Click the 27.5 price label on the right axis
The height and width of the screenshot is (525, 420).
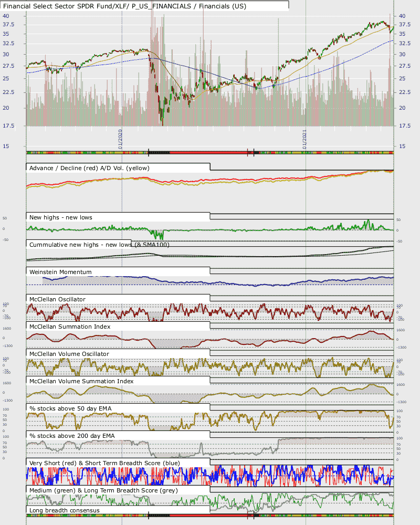click(x=404, y=66)
